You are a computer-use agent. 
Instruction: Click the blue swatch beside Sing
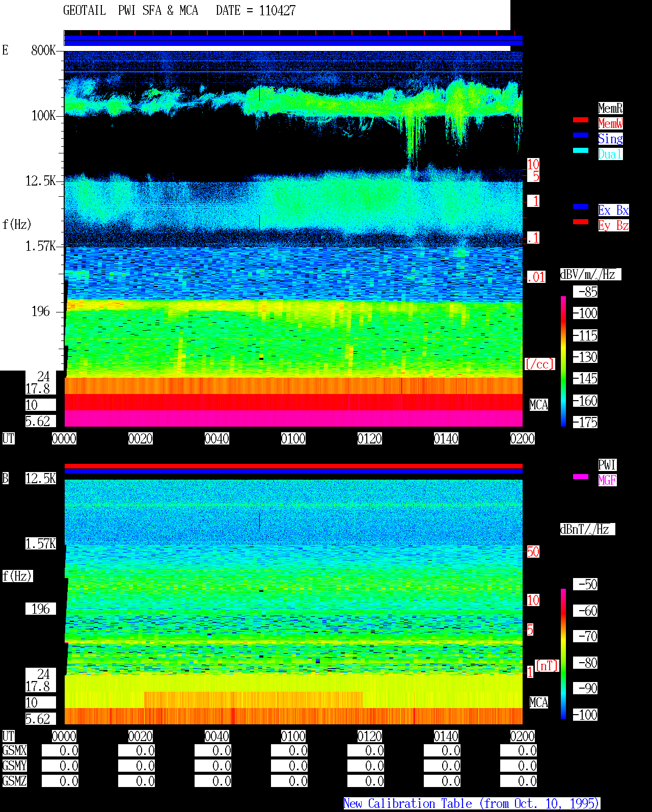(x=581, y=135)
